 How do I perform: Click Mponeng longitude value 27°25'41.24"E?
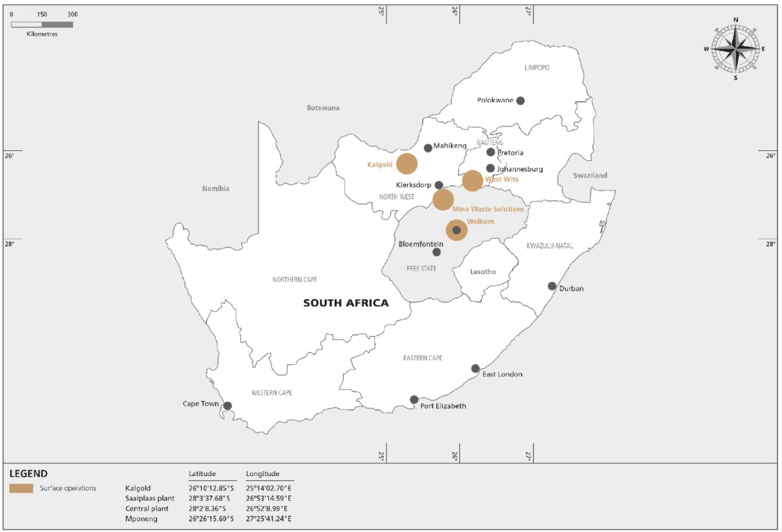click(x=269, y=519)
